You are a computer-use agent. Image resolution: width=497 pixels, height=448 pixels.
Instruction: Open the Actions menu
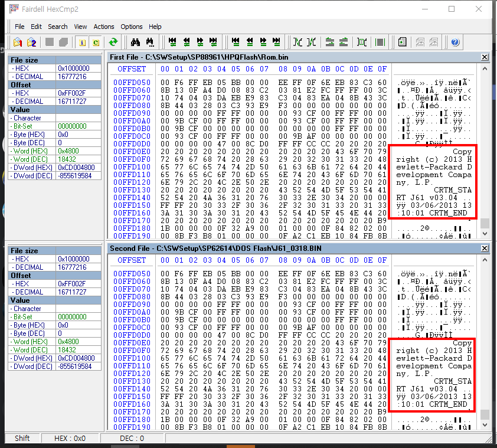(104, 27)
